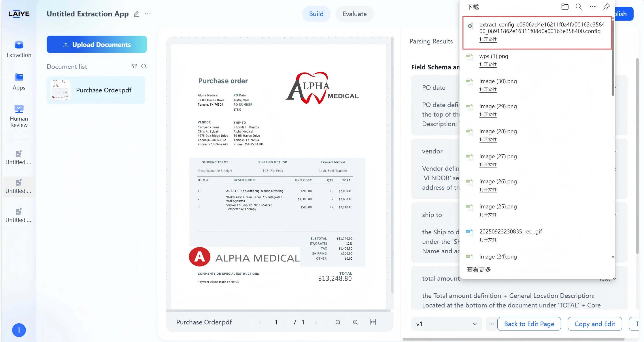Click the PO date field card
The height and width of the screenshot is (342, 644).
pyautogui.click(x=435, y=105)
